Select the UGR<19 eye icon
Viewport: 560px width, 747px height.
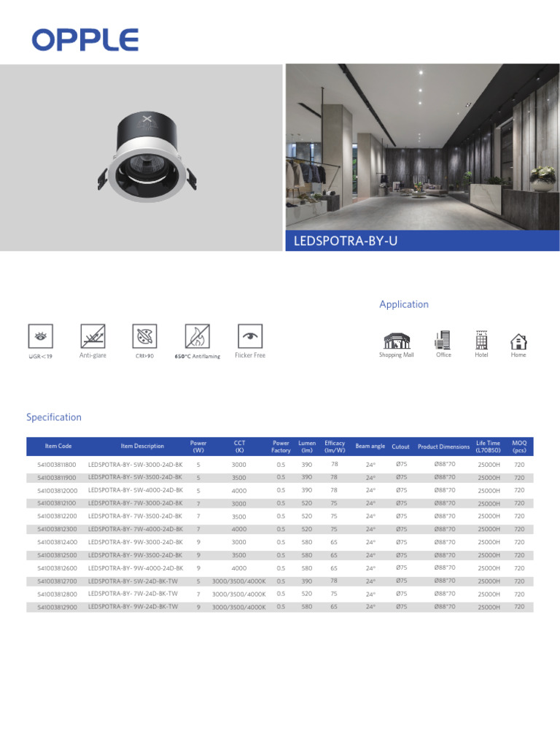click(41, 336)
